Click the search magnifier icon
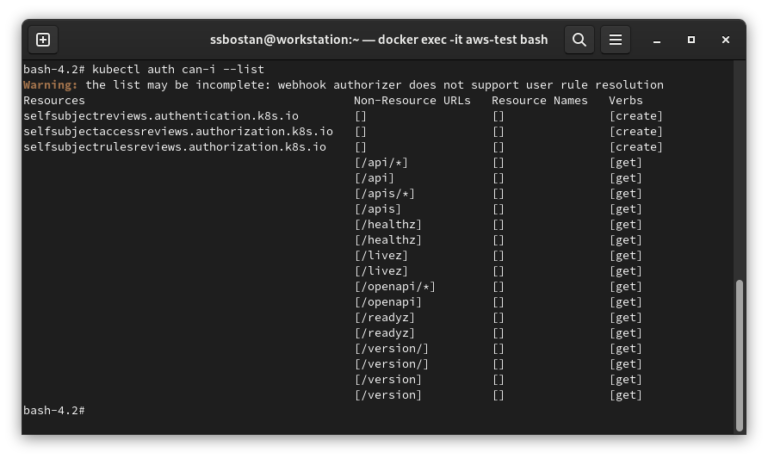The width and height of the screenshot is (768, 459). 579,40
